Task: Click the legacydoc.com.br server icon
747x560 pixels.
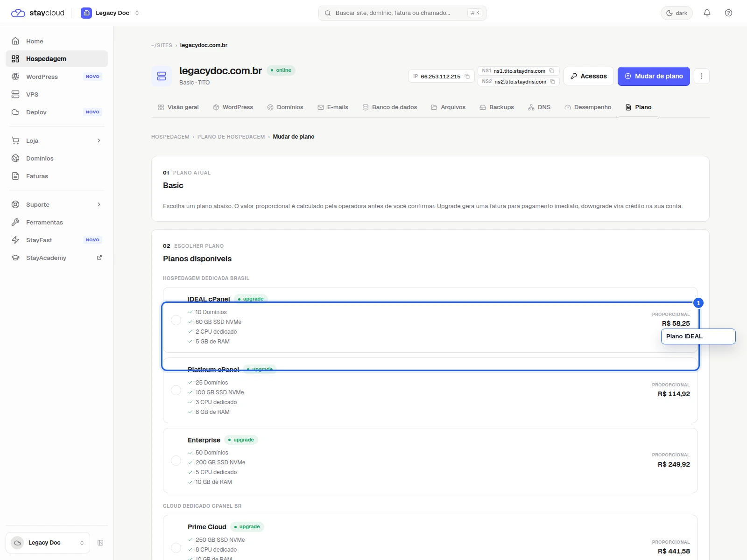Action: point(162,76)
